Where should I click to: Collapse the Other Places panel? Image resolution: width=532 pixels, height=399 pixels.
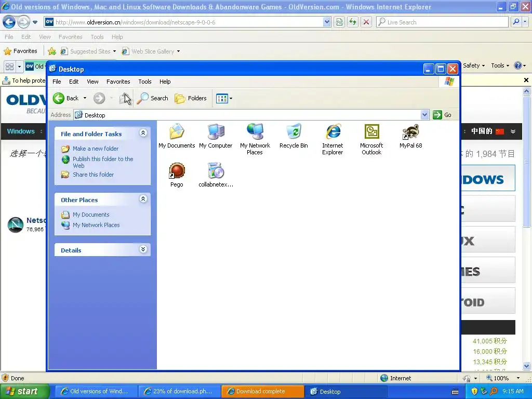143,199
